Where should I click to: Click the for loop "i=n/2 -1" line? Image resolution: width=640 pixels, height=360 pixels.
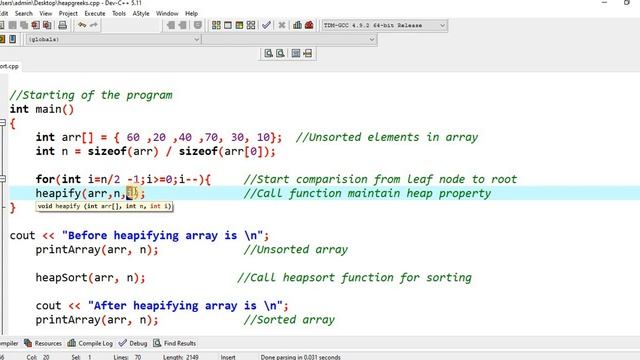point(123,179)
